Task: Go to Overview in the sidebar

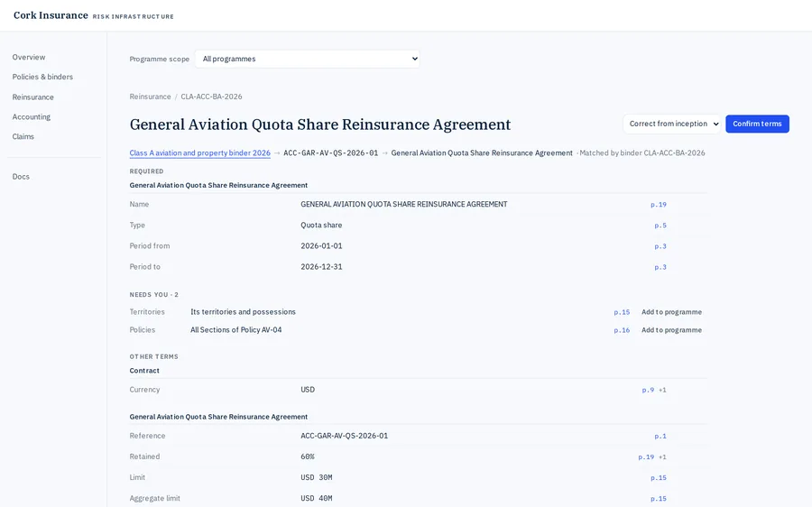Action: pos(29,57)
